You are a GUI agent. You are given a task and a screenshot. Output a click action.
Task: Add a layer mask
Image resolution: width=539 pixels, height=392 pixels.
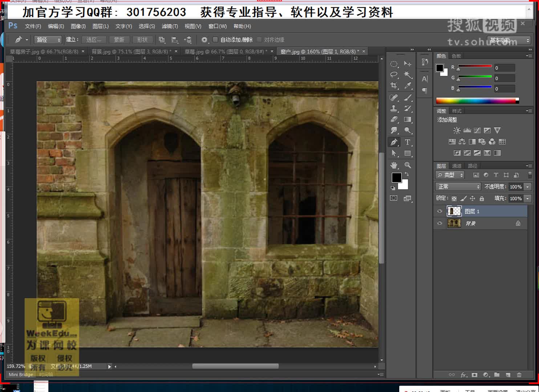point(474,375)
